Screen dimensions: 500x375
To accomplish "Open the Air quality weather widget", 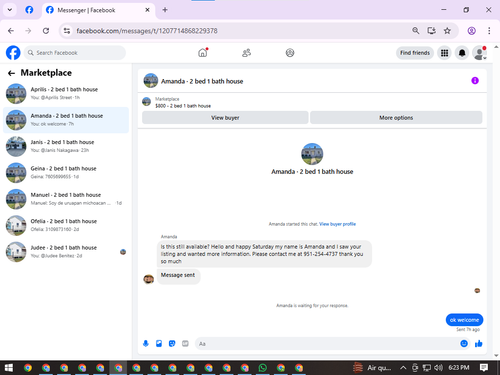I will (372, 368).
